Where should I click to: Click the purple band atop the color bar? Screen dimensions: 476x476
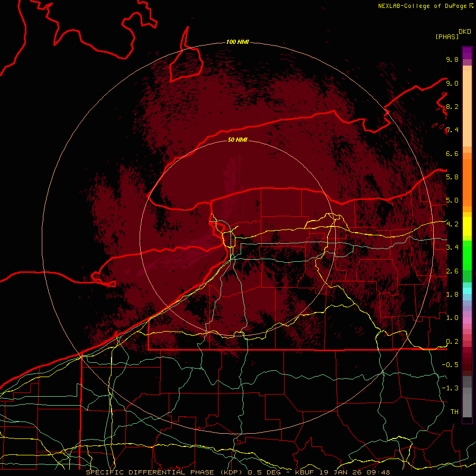click(x=467, y=53)
